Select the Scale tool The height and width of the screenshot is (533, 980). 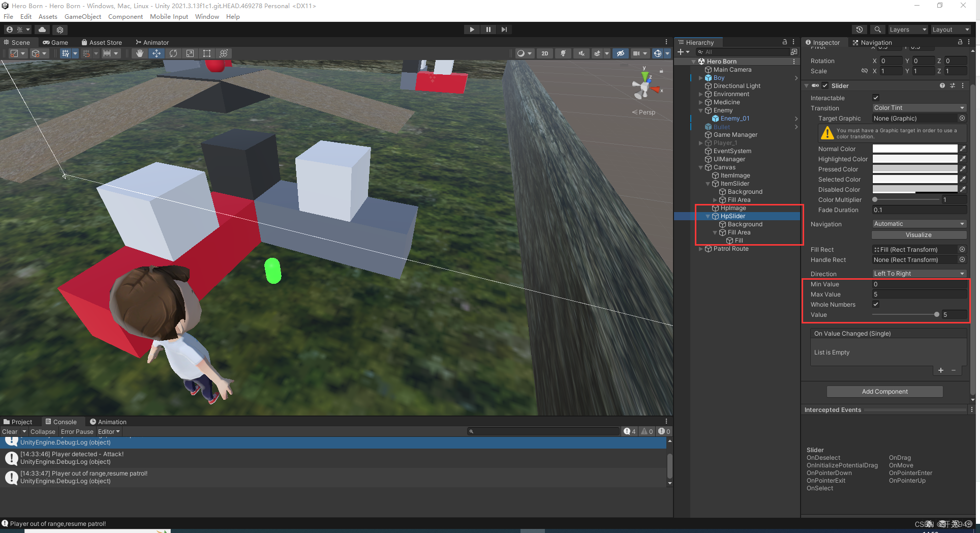coord(190,53)
